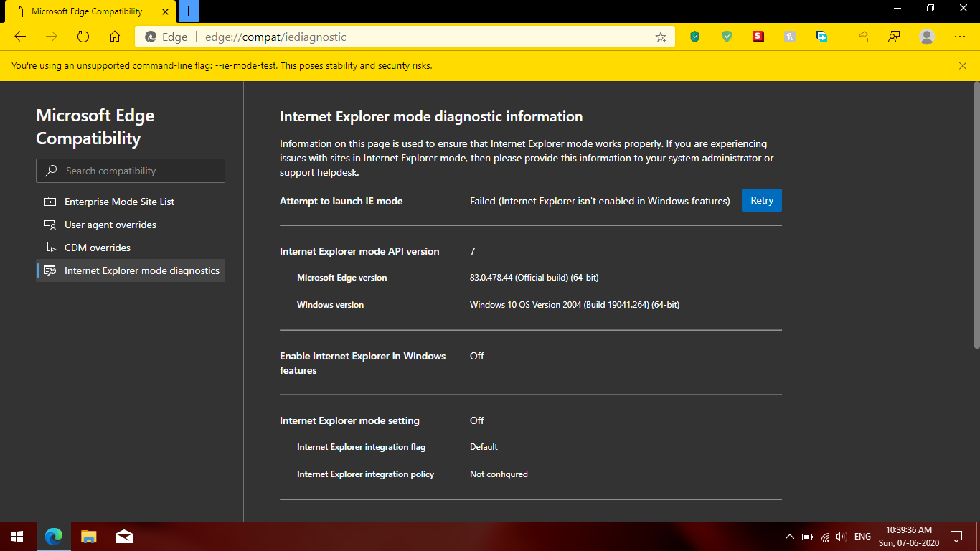Open File Explorer from the taskbar
Image resolution: width=980 pixels, height=551 pixels.
pyautogui.click(x=88, y=537)
